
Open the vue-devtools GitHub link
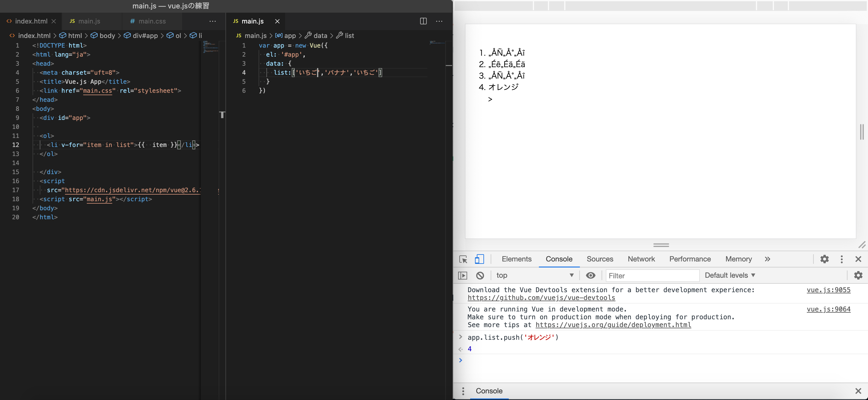(541, 298)
